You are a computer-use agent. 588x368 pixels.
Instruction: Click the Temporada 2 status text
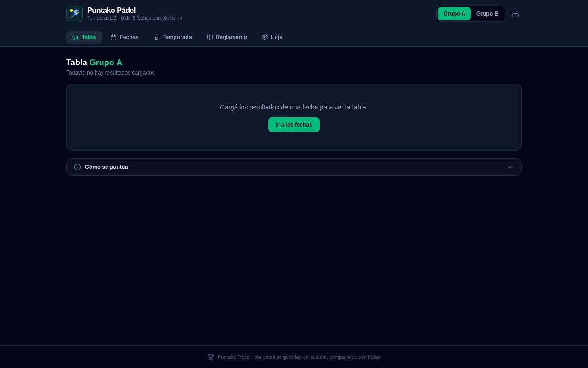[x=131, y=18]
